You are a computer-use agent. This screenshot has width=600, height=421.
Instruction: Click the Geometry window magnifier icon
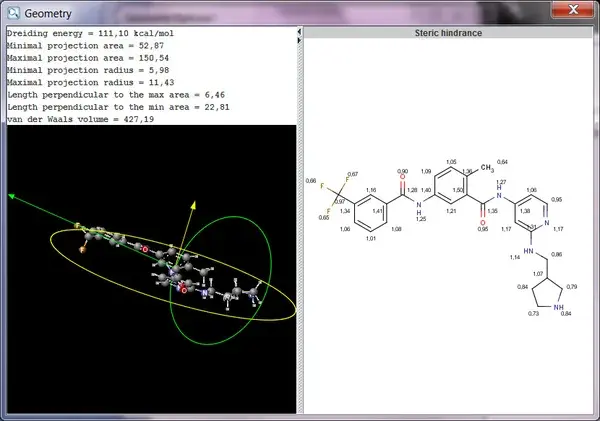click(13, 13)
